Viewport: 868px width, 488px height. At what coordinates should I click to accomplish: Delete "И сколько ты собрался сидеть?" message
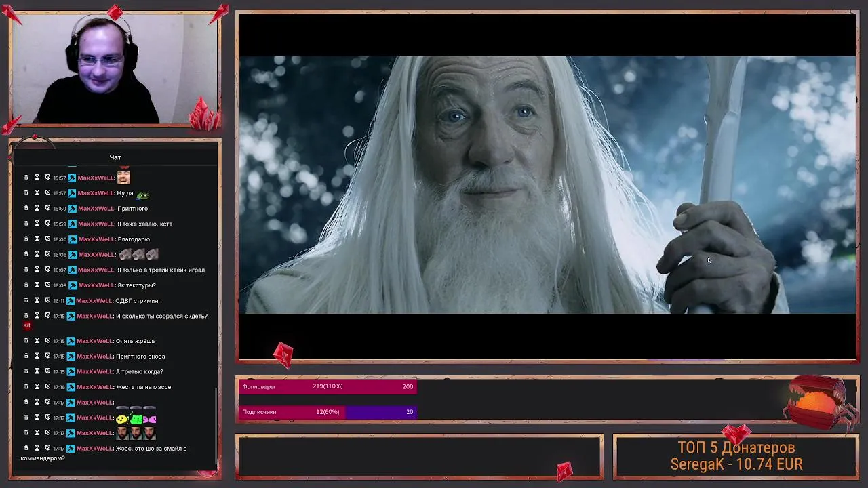point(26,316)
